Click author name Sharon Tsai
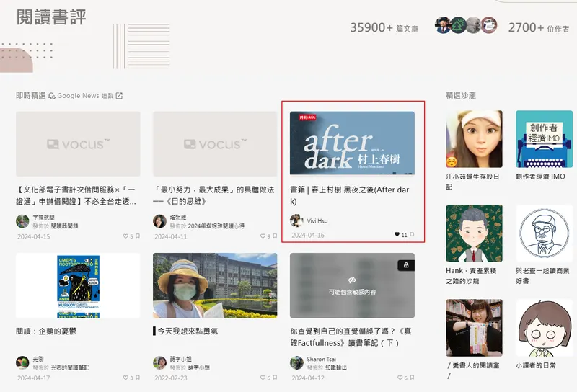The height and width of the screenshot is (392, 577). point(321,359)
